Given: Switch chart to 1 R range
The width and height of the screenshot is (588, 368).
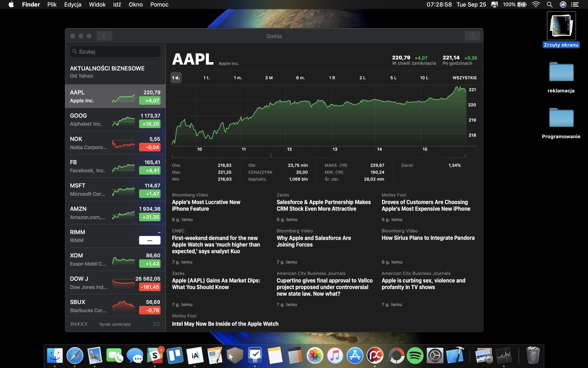Looking at the screenshot, I should click(x=332, y=78).
